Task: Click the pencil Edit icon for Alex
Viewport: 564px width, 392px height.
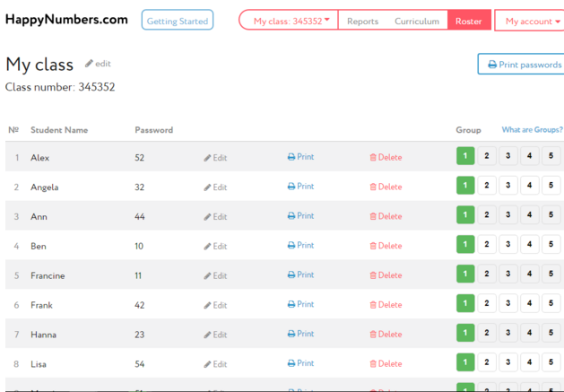Action: click(x=208, y=158)
